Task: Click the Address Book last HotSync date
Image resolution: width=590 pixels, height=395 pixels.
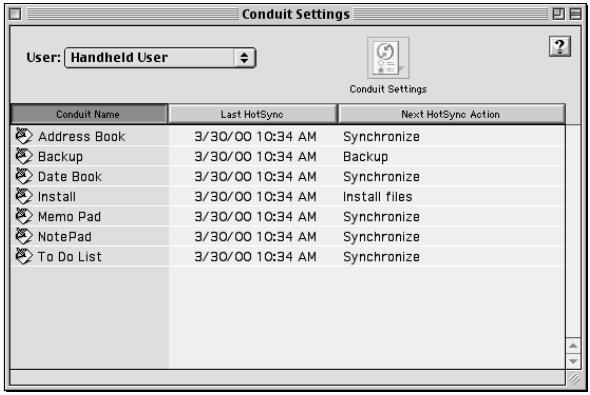Action: pos(255,137)
